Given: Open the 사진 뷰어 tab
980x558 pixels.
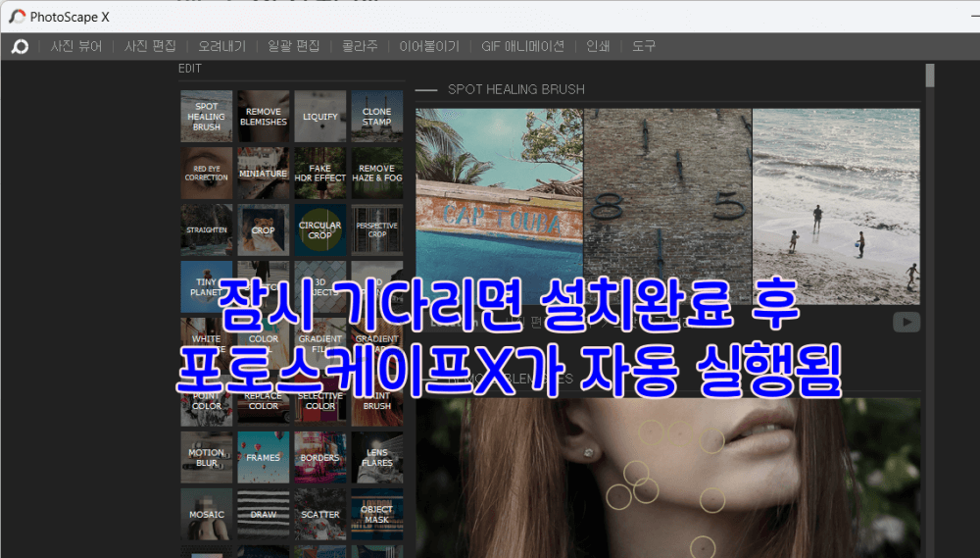Looking at the screenshot, I should click(x=76, y=46).
